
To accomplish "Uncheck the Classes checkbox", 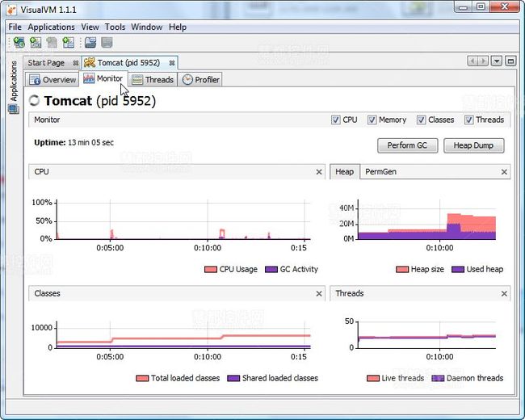I will (421, 120).
